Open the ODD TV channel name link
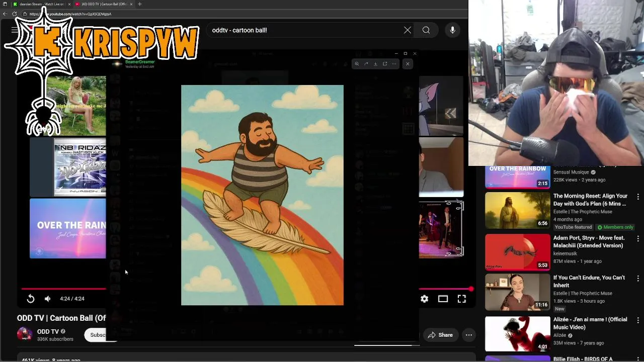Image resolution: width=644 pixels, height=362 pixels. [48, 332]
